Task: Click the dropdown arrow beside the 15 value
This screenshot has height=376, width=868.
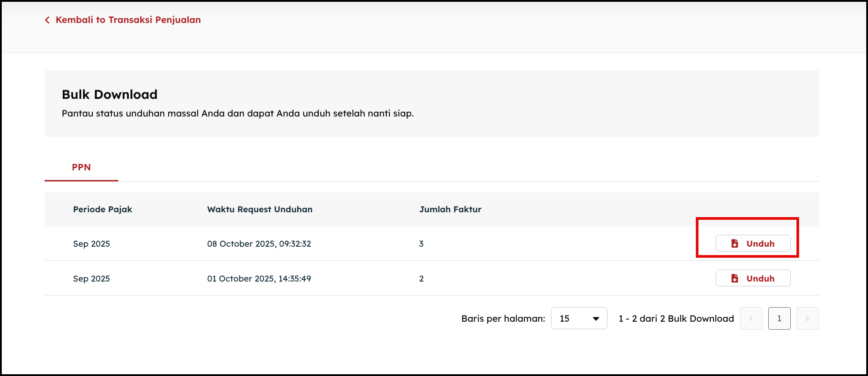Action: coord(596,319)
